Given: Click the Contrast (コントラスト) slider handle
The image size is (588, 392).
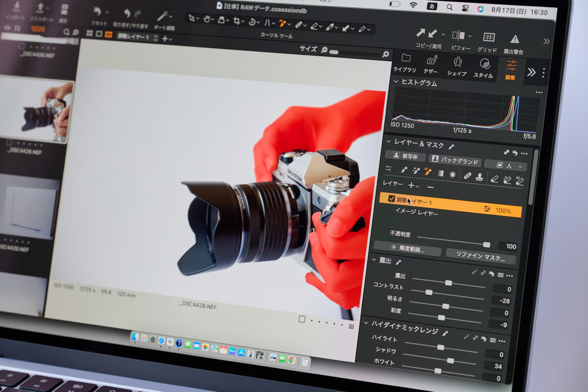Looking at the screenshot, I should (429, 292).
